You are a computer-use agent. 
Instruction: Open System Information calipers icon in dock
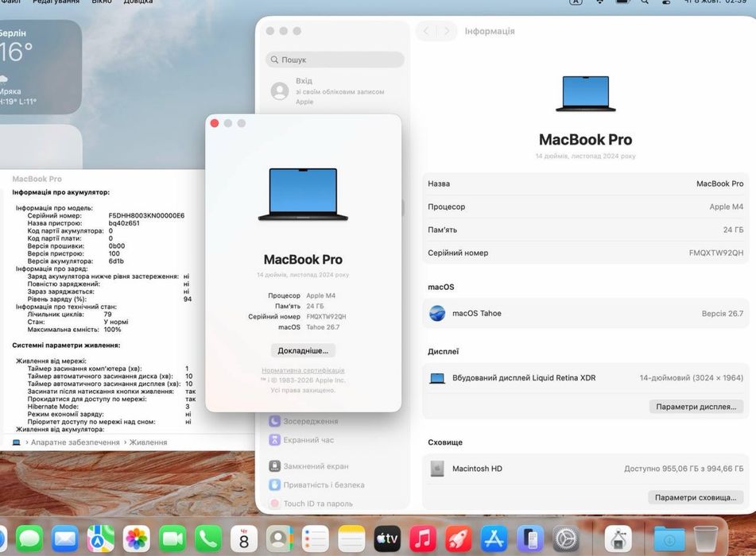[x=618, y=539]
